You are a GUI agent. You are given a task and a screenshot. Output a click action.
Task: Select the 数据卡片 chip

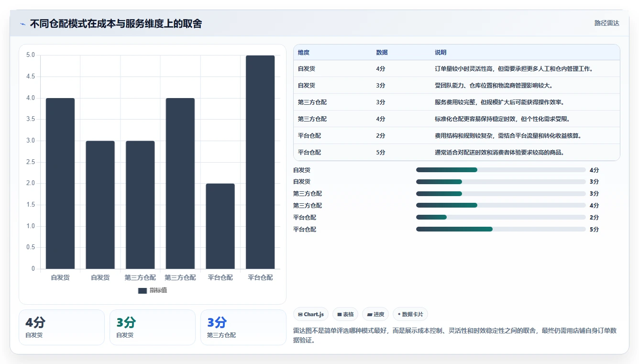(410, 314)
